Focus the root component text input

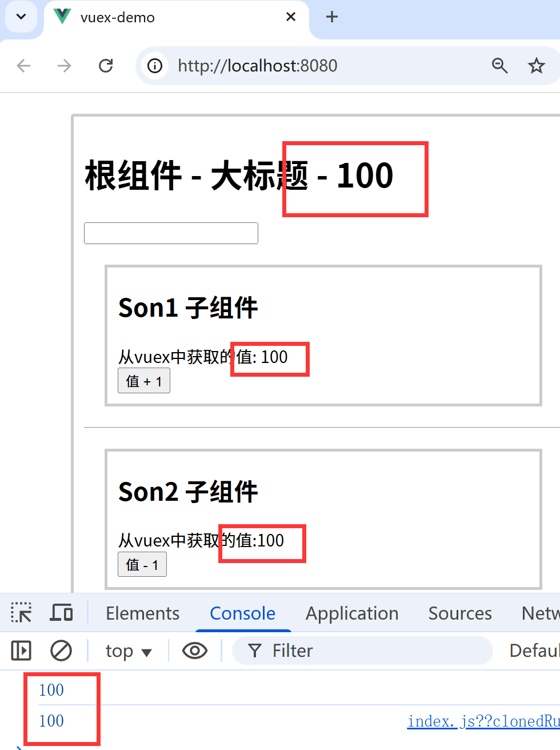171,233
